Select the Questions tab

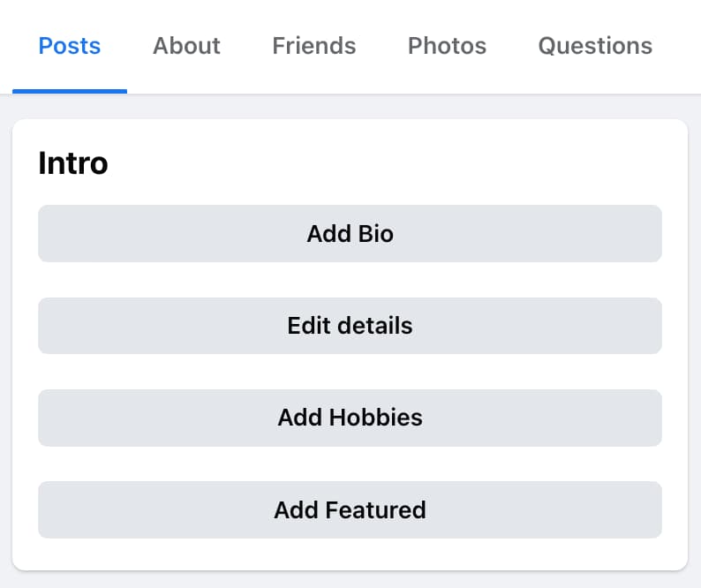tap(595, 46)
